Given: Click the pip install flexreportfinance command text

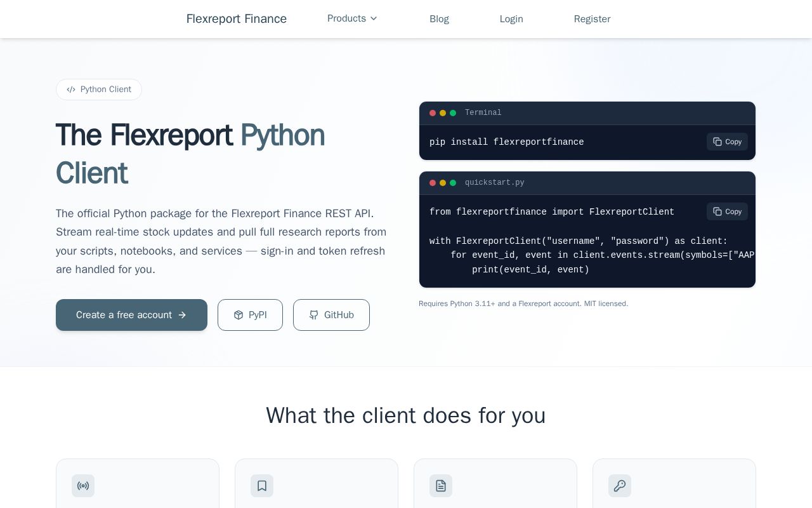Looking at the screenshot, I should 507,142.
